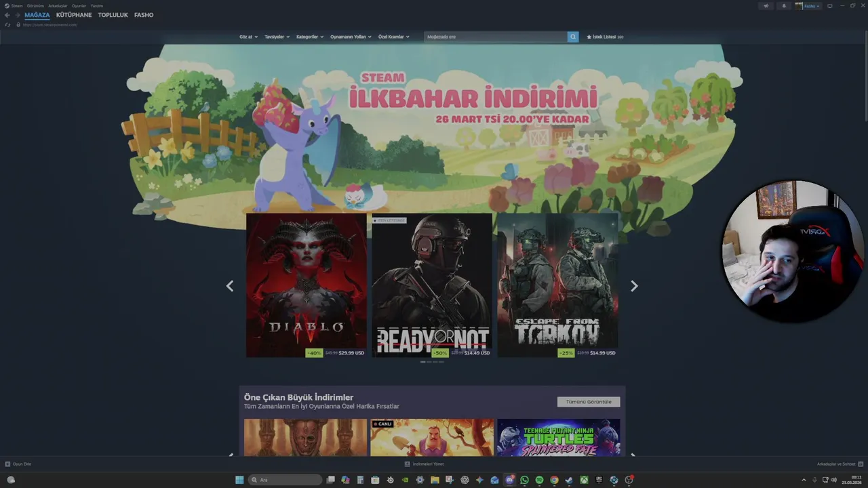Open the Steam announcements megaphone icon

[x=766, y=5]
